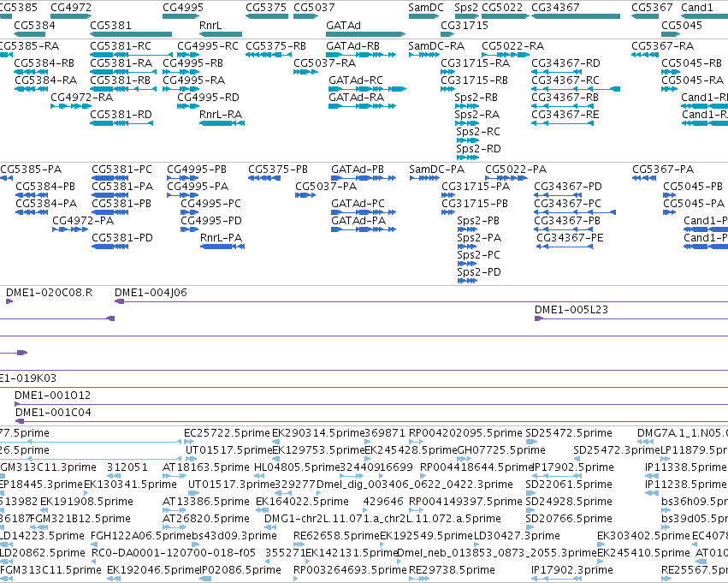Image resolution: width=728 pixels, height=583 pixels.
Task: Click transcript CG5037-RA
Action: coord(324,62)
